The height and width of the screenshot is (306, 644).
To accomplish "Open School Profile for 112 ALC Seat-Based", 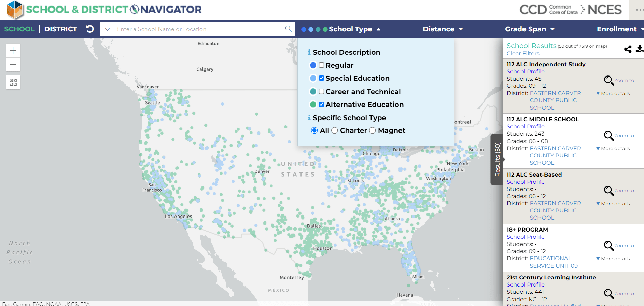I will (x=526, y=182).
